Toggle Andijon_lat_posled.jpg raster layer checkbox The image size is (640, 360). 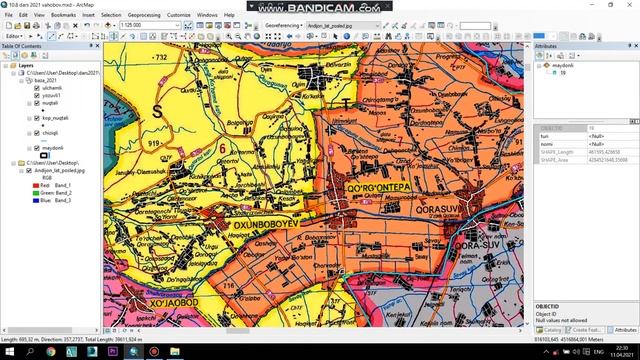tap(29, 171)
